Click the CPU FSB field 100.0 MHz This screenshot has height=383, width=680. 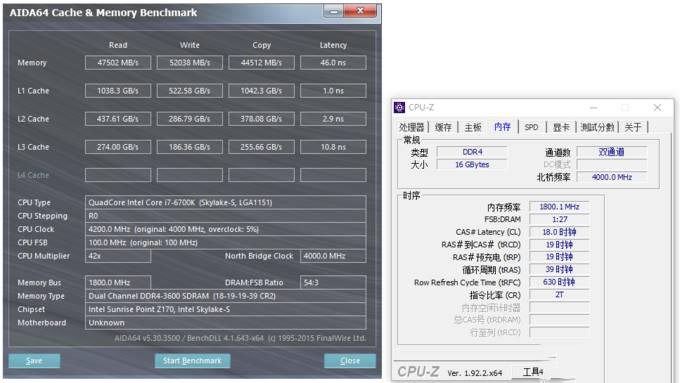[226, 242]
